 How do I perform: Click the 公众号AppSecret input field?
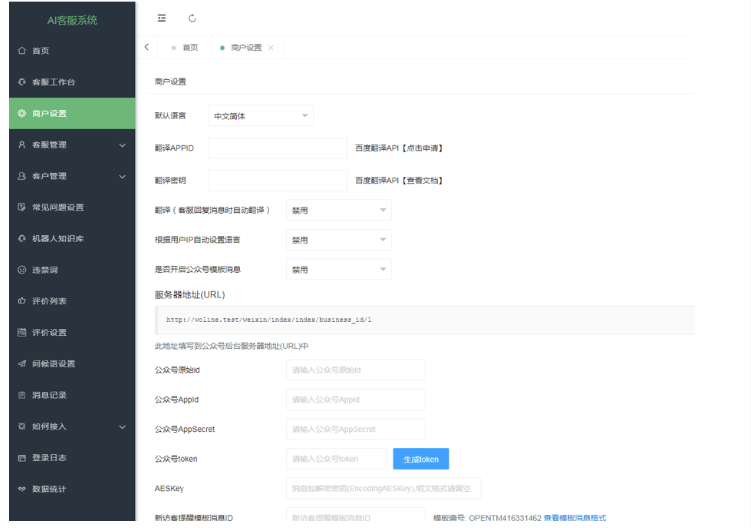click(355, 429)
